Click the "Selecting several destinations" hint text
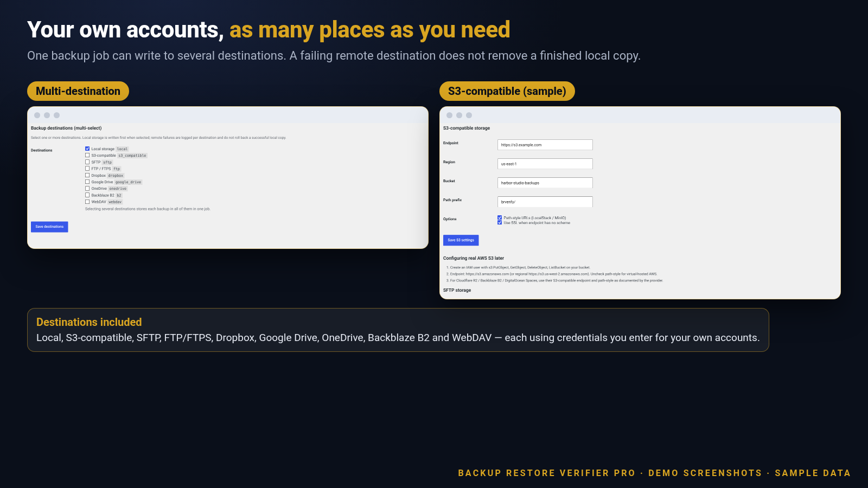 pos(148,209)
